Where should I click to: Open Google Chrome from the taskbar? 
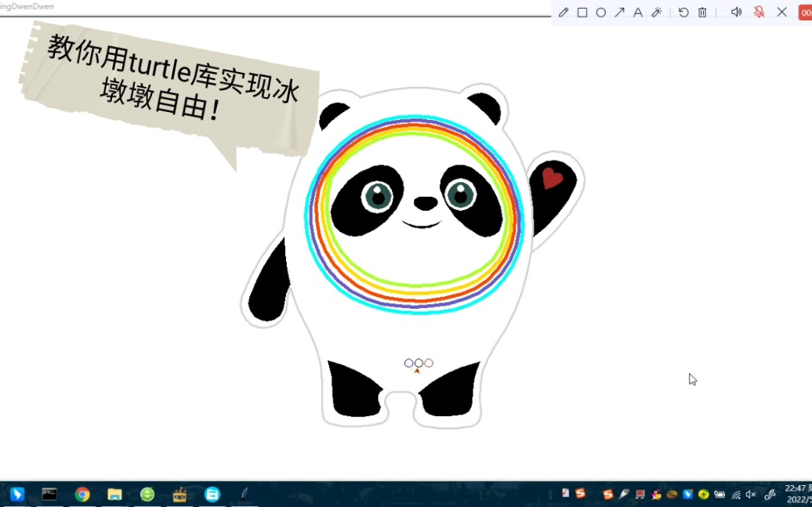tap(82, 494)
